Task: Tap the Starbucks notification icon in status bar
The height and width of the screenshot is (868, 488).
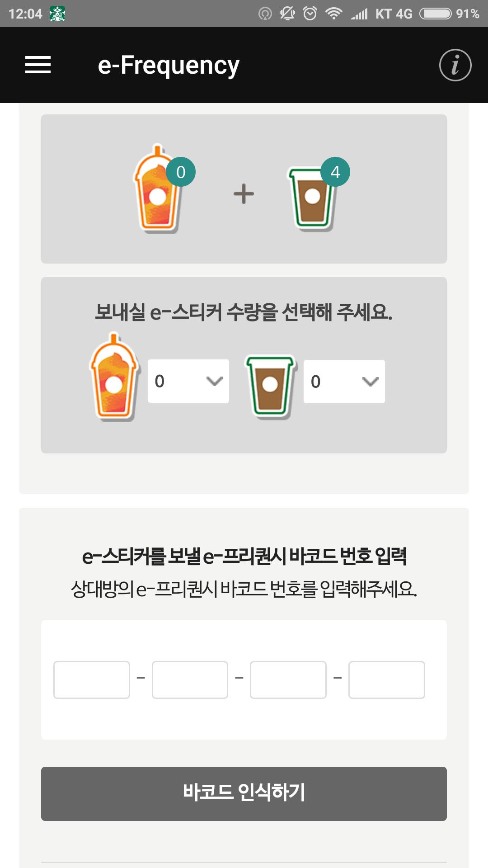Action: coord(57,14)
